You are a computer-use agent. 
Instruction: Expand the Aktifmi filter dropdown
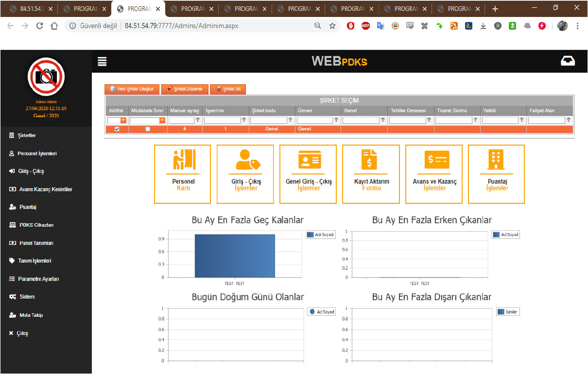pos(123,120)
